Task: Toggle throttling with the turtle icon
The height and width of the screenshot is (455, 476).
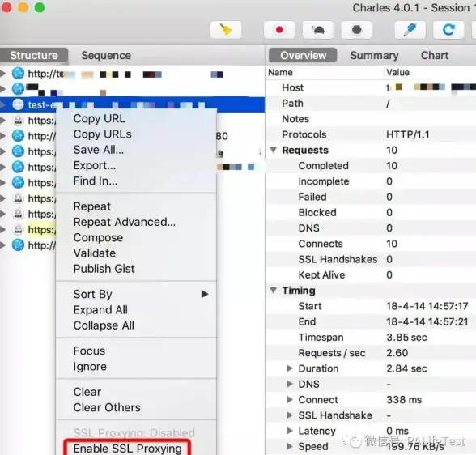Action: click(x=318, y=30)
